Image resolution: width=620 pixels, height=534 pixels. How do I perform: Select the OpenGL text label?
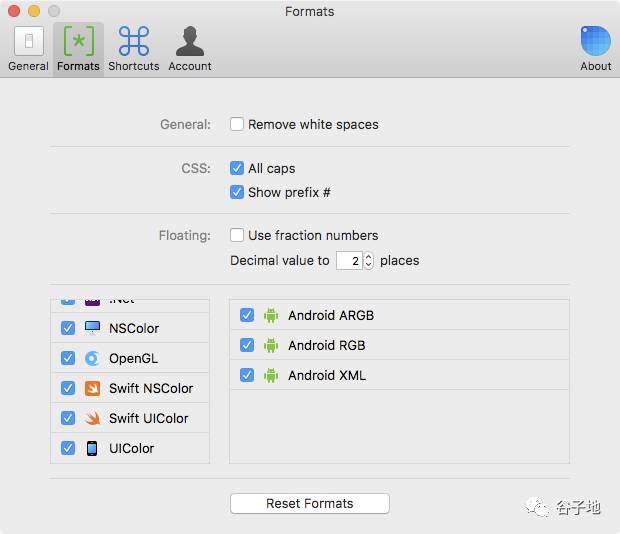(x=134, y=359)
